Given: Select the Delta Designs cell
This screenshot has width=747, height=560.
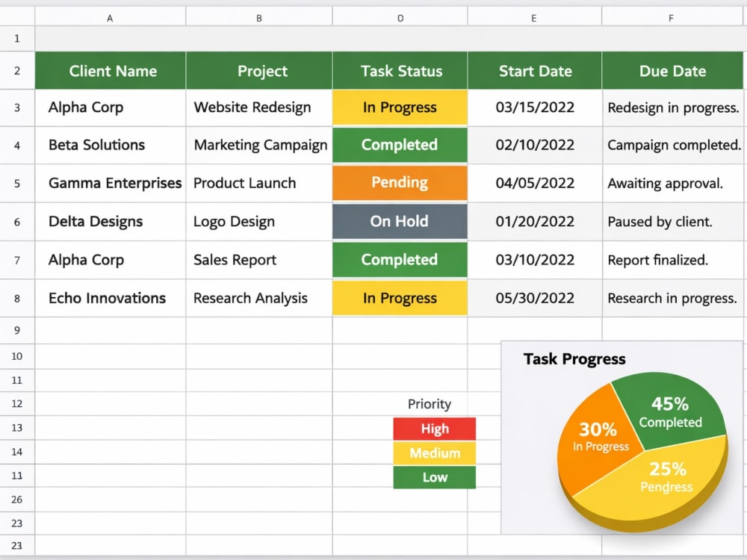Looking at the screenshot, I should pyautogui.click(x=110, y=222).
